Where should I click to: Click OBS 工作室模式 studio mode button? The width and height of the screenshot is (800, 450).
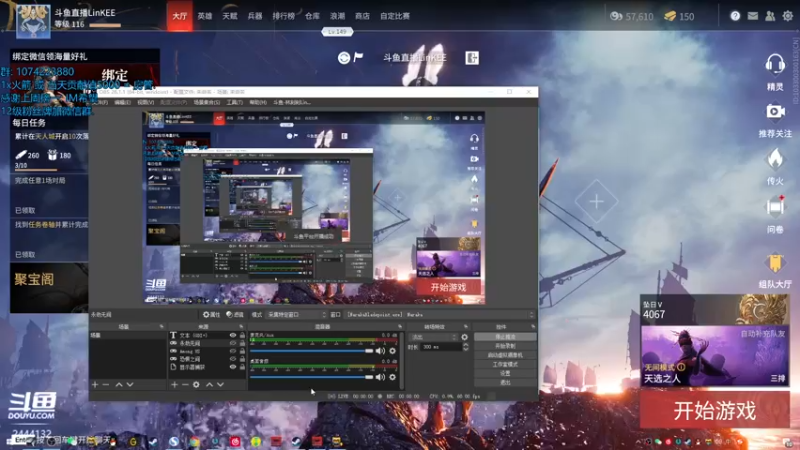[x=505, y=364]
